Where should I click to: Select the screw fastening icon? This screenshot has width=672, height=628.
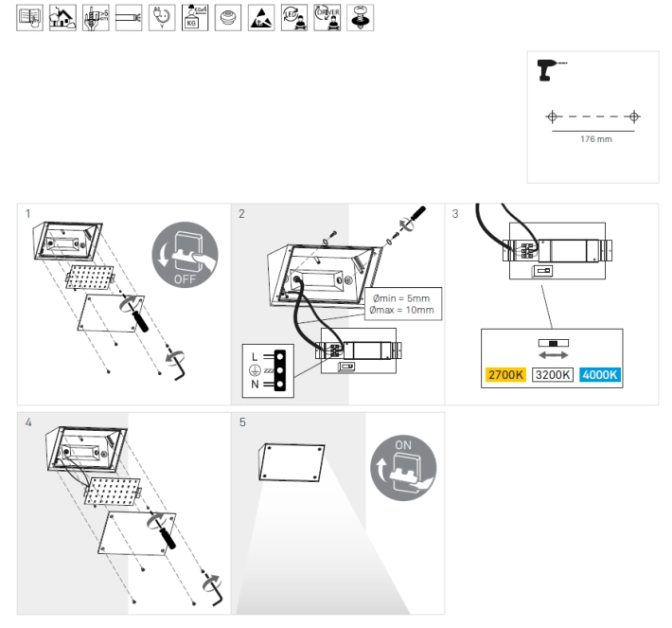(x=360, y=18)
